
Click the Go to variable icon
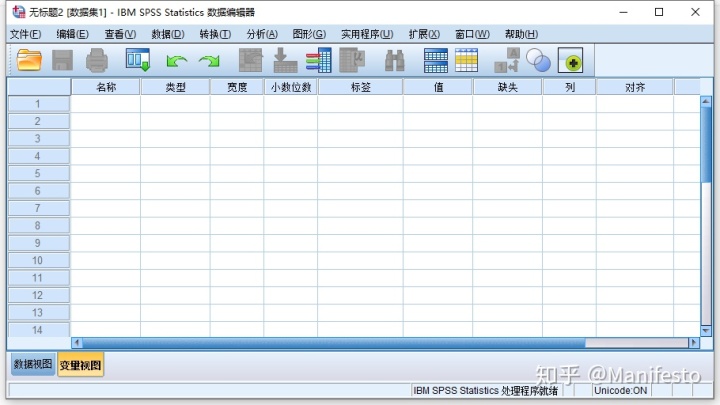coord(285,60)
